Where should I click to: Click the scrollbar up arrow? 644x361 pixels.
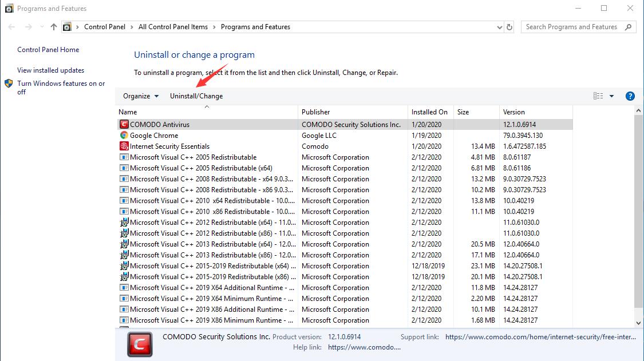(638, 111)
